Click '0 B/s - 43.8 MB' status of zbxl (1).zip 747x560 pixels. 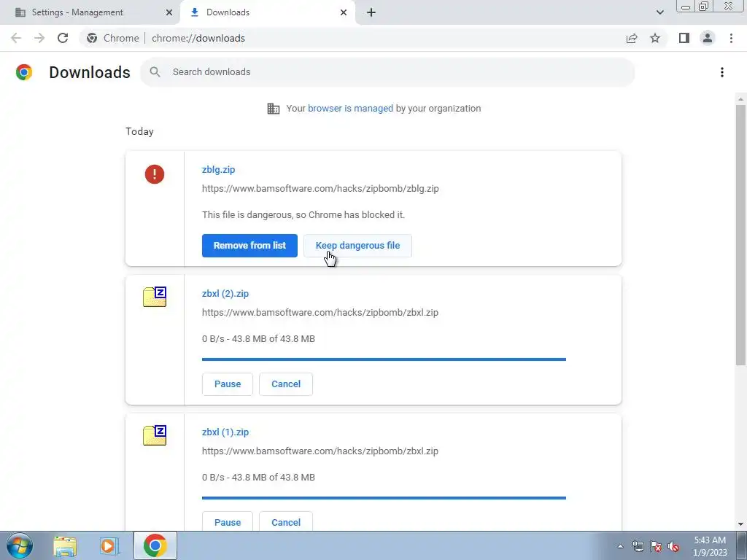pos(259,478)
